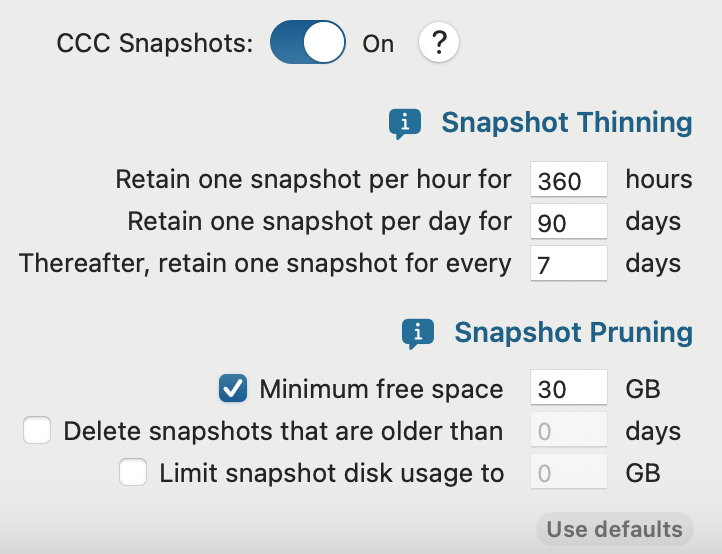Click the CCC Snapshots label
This screenshot has height=554, width=722.
click(155, 44)
